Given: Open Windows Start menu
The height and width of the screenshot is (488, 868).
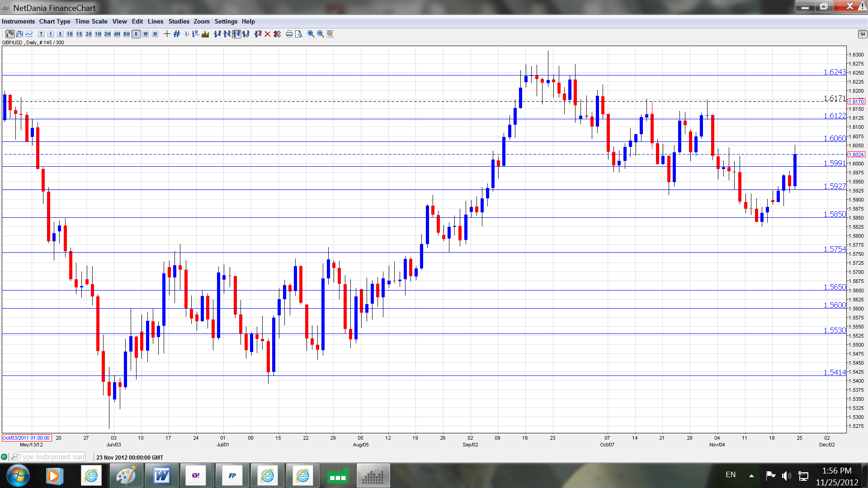Looking at the screenshot, I should (x=19, y=475).
